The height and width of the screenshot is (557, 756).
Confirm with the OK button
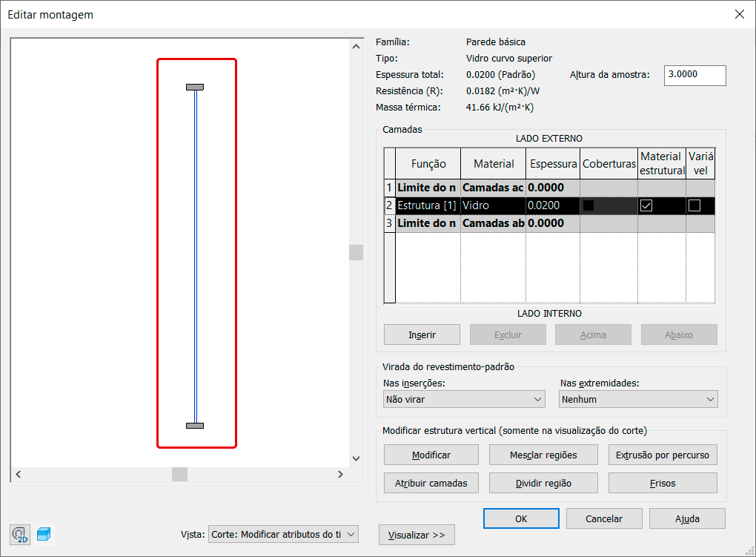coord(521,518)
